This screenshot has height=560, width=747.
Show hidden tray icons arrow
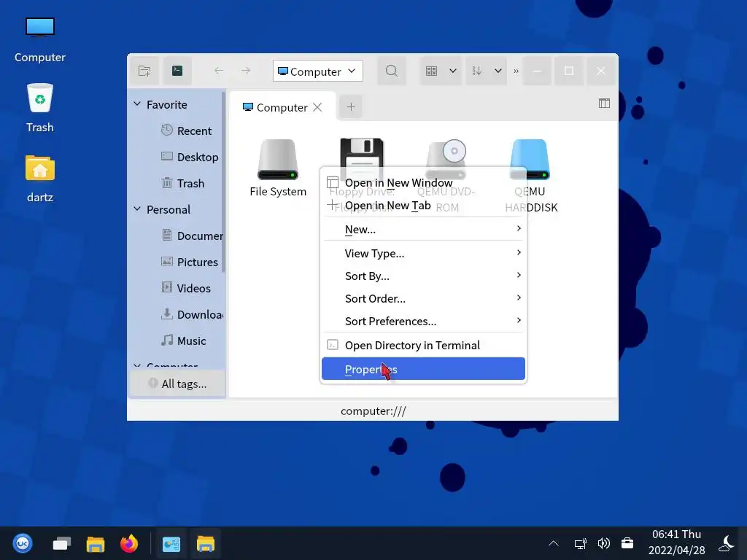click(x=554, y=543)
